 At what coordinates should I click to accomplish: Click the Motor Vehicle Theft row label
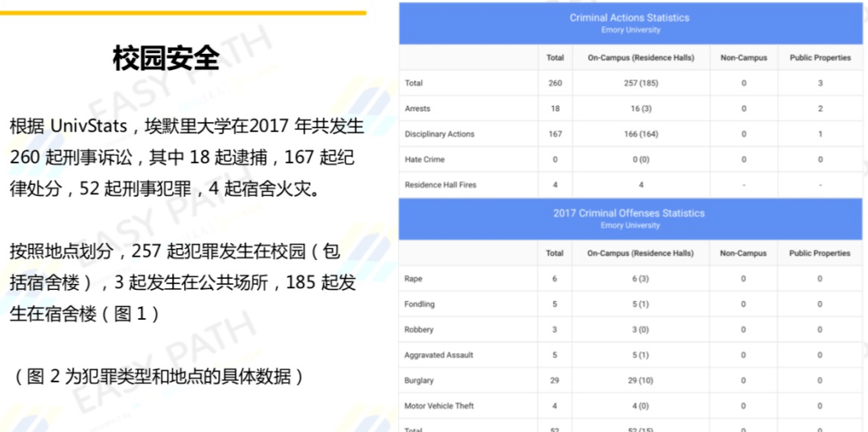click(439, 406)
